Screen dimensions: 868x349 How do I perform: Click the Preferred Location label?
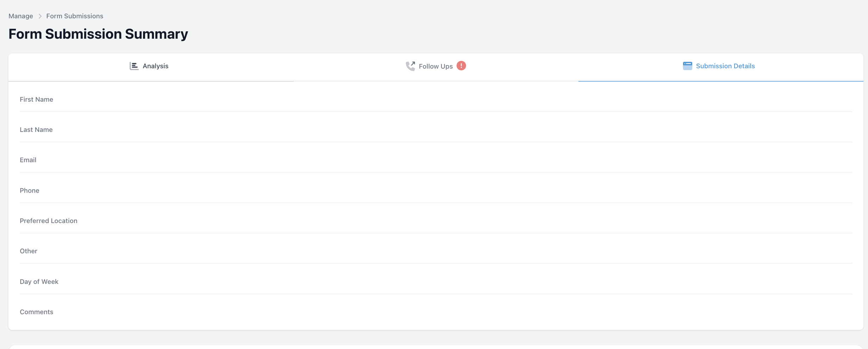(x=49, y=221)
